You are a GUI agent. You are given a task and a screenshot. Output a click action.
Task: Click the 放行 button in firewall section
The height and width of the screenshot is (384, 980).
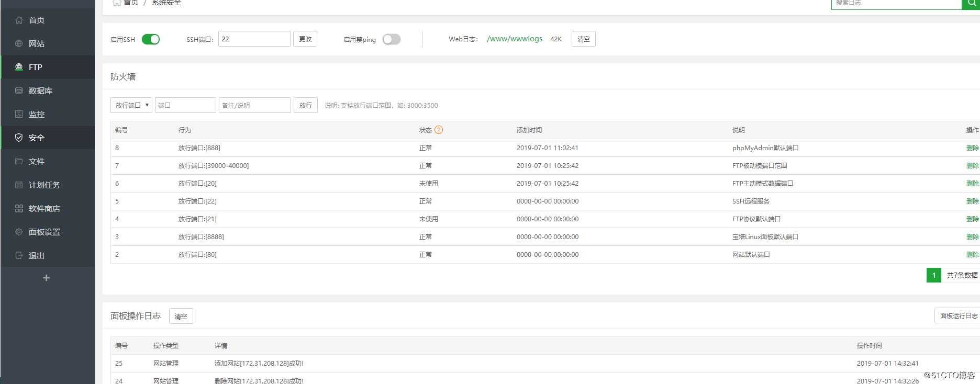[306, 105]
